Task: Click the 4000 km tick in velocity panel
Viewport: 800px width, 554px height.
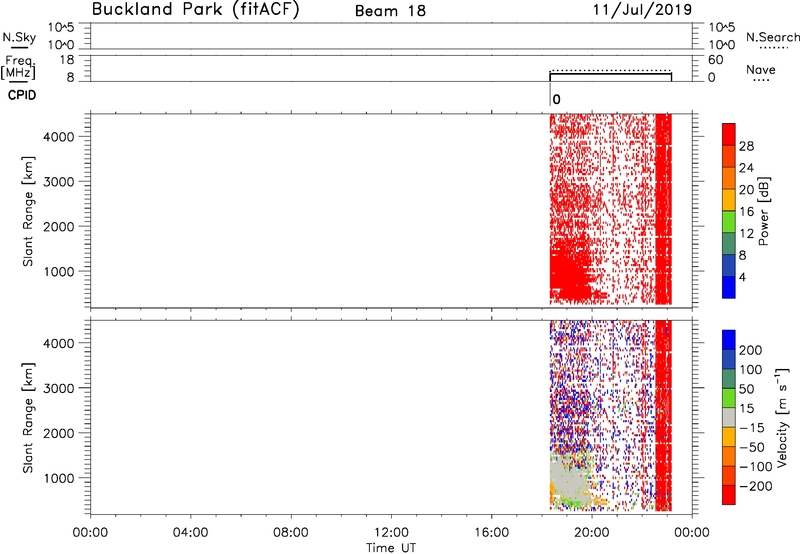Action: [x=59, y=343]
